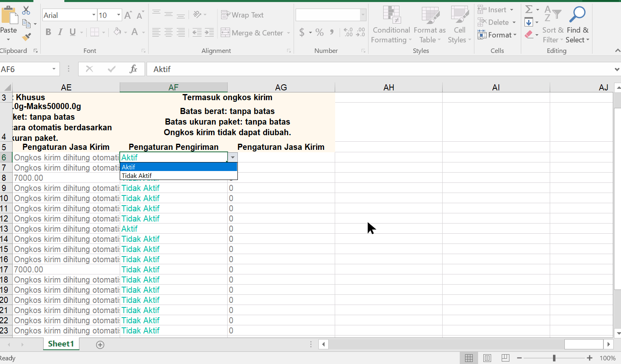
Task: Select column AH header
Action: (388, 88)
